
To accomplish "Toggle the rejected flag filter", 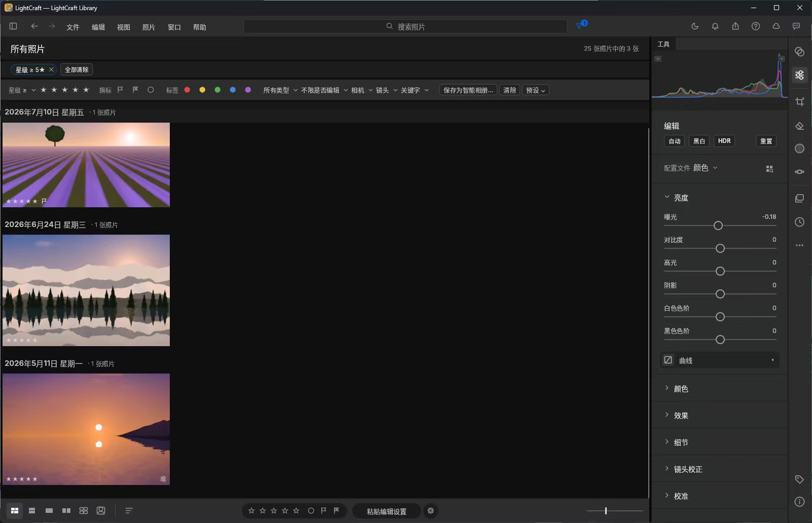I will click(x=135, y=90).
